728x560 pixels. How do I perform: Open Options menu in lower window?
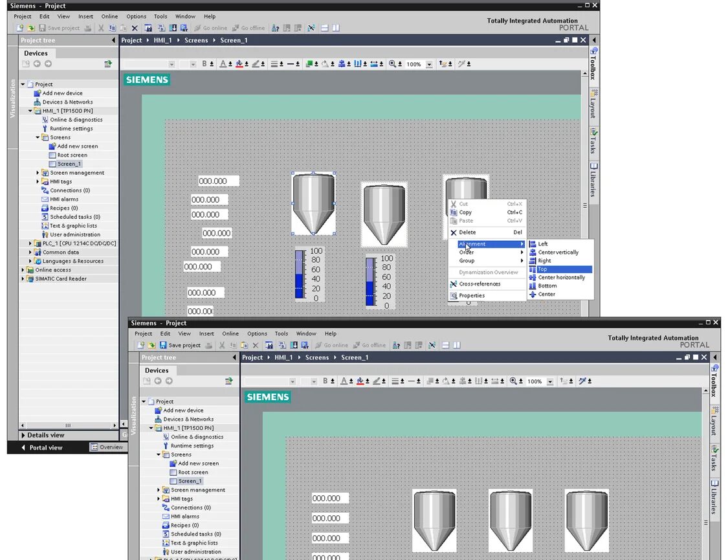pos(257,333)
